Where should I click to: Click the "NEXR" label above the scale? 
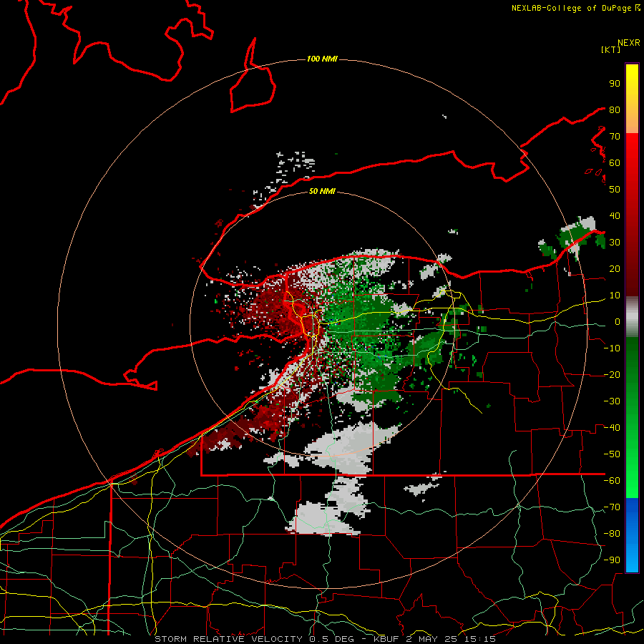[629, 43]
